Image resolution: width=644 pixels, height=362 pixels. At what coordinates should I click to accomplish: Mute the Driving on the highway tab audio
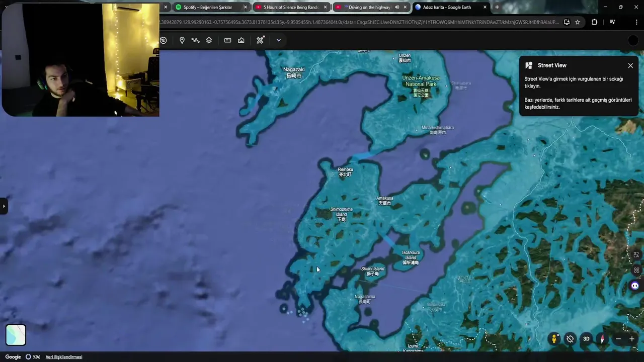pos(397,7)
